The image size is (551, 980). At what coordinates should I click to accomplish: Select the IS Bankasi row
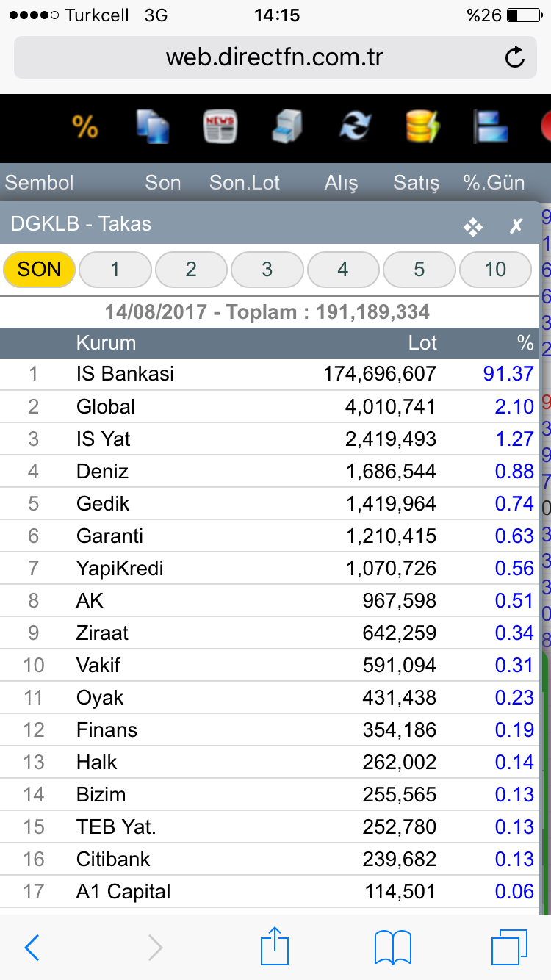270,374
